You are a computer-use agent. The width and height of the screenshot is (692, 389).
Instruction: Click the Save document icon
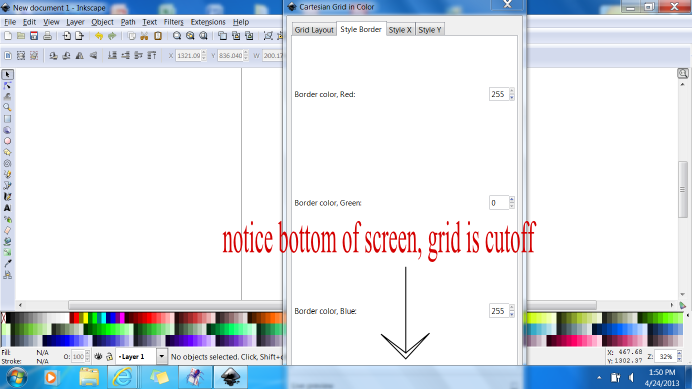34,36
